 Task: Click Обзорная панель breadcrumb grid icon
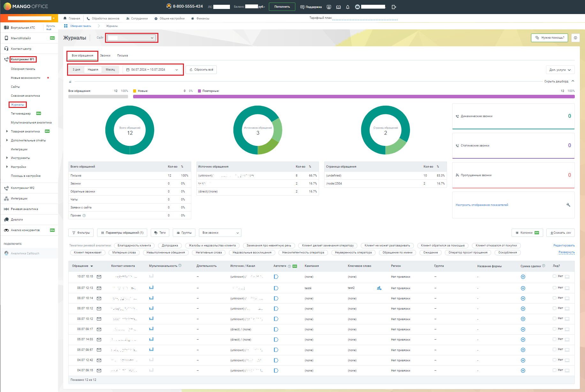pos(66,26)
